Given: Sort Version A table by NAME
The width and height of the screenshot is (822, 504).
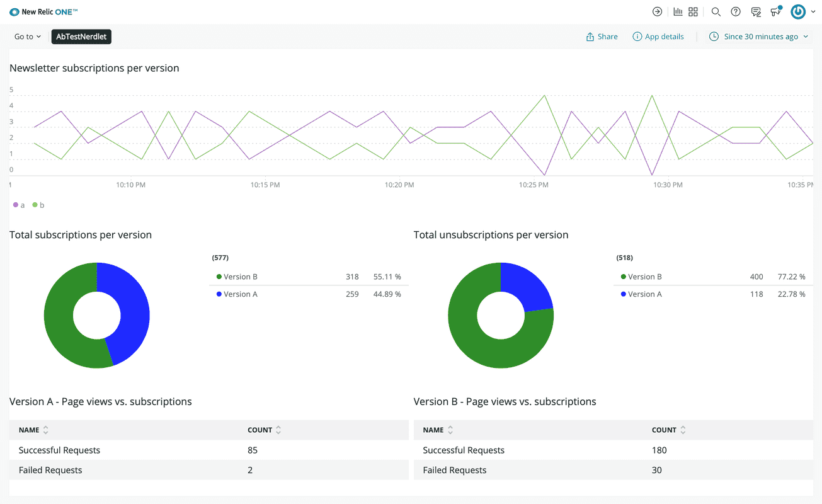Looking at the screenshot, I should (33, 430).
